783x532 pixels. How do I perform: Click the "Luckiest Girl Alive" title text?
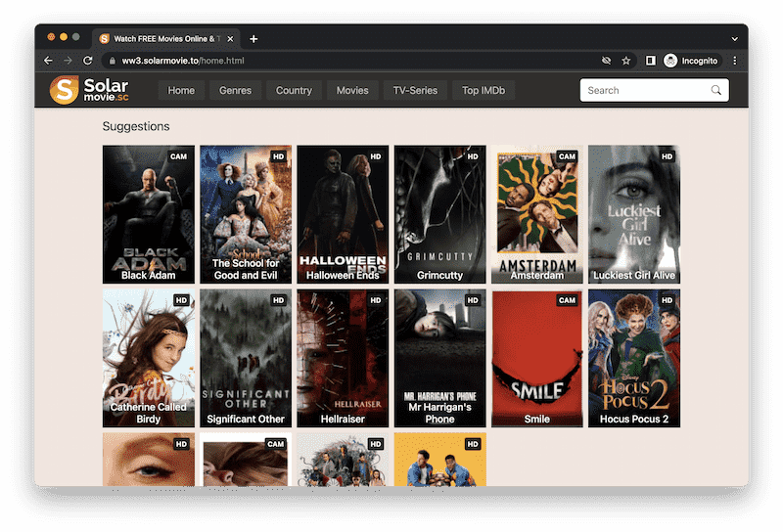click(x=634, y=275)
